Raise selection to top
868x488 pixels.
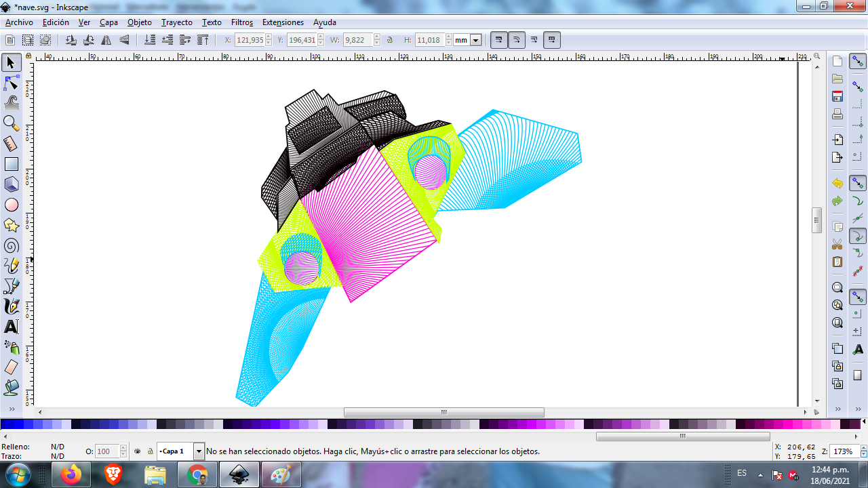click(x=203, y=40)
